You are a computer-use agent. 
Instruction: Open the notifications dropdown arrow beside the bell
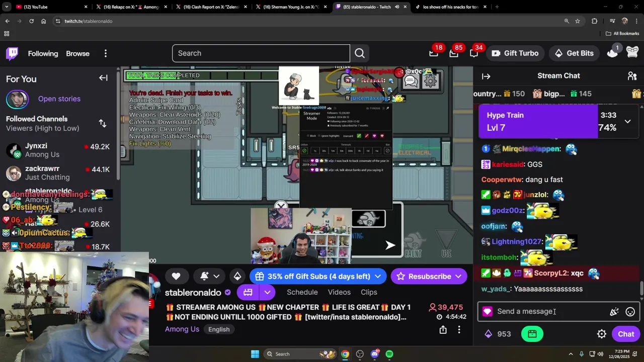[216, 276]
